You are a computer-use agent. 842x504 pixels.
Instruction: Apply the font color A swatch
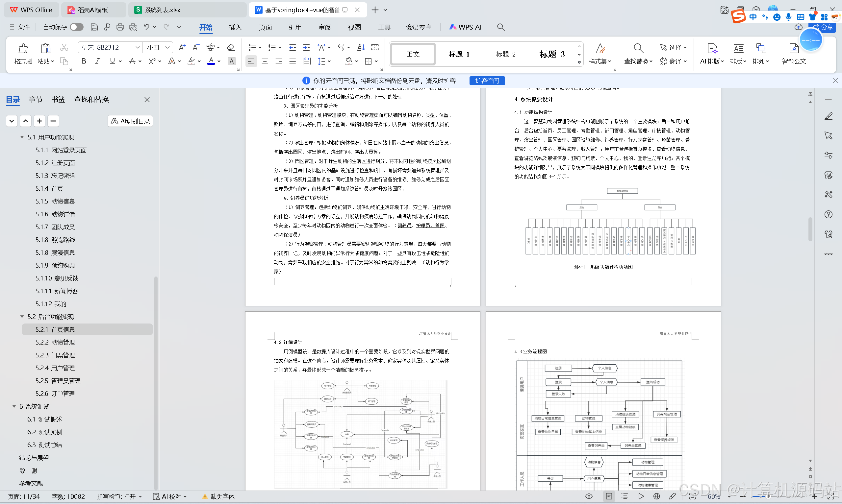tap(211, 61)
